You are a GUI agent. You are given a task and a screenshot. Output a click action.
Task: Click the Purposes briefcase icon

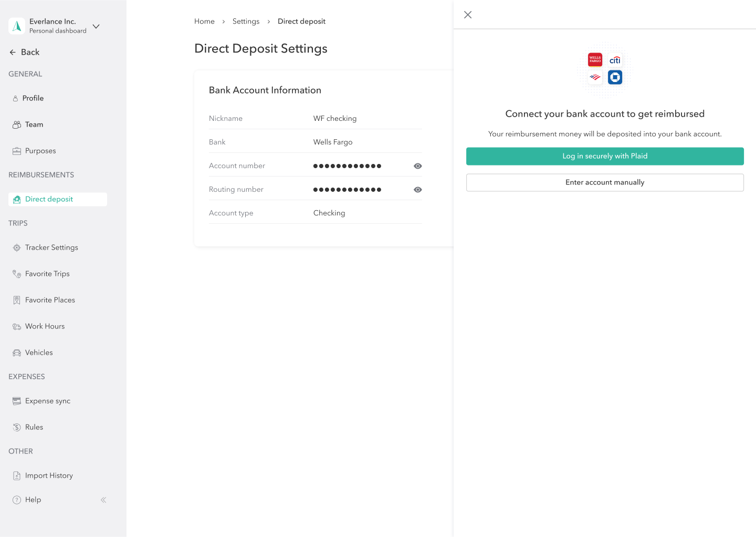(x=17, y=151)
